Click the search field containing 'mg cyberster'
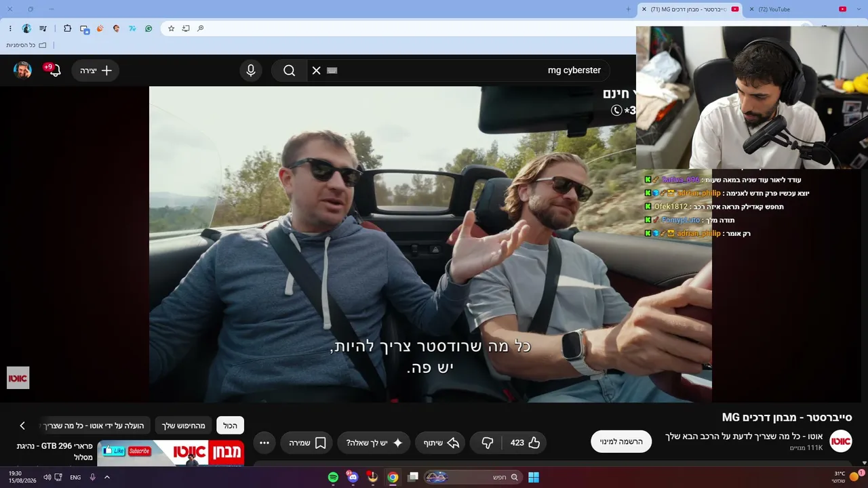 point(458,70)
